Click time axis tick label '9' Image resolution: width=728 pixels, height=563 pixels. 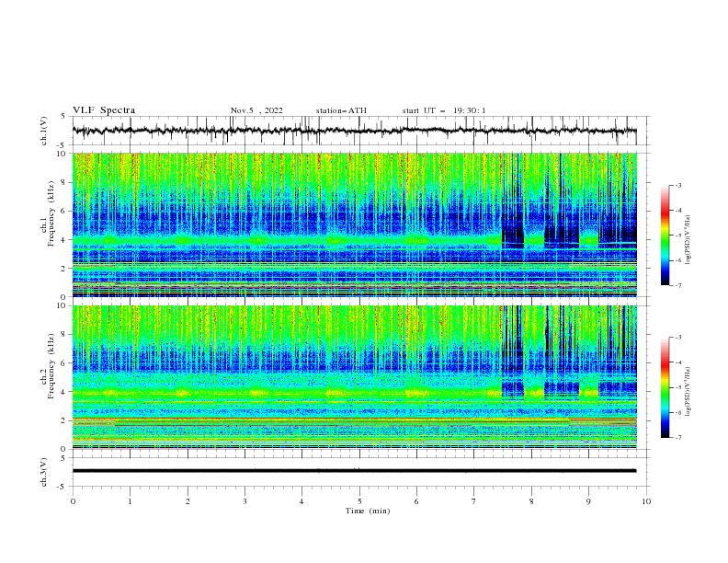coord(588,501)
